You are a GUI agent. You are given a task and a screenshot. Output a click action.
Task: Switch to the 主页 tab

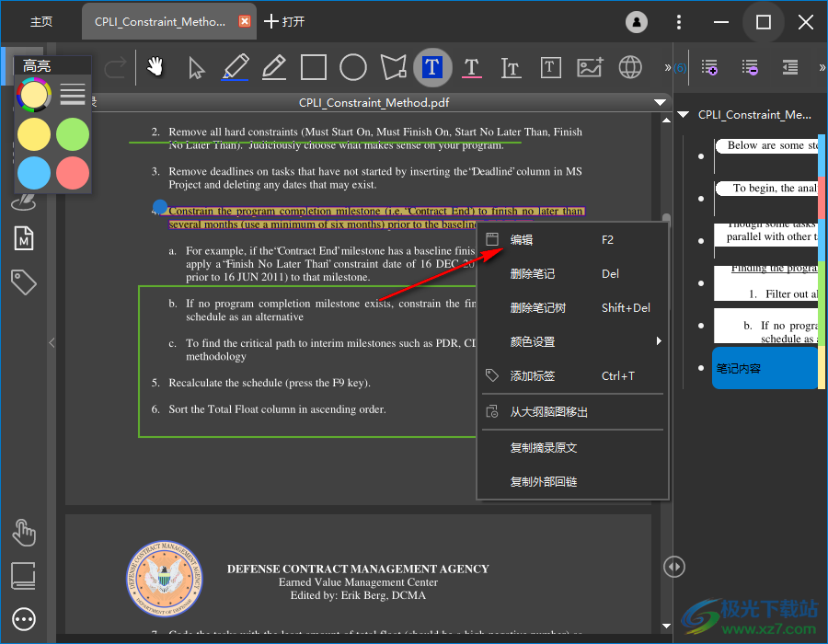pos(41,22)
